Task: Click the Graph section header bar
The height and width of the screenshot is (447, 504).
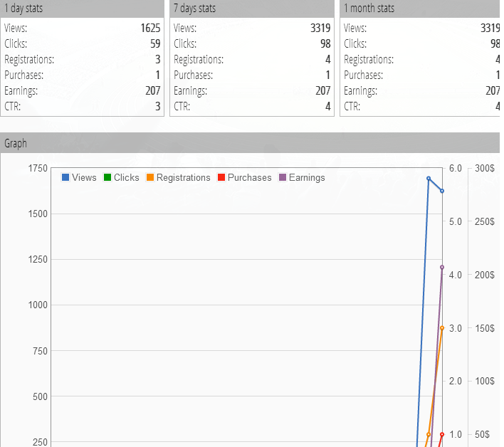Action: [250, 143]
